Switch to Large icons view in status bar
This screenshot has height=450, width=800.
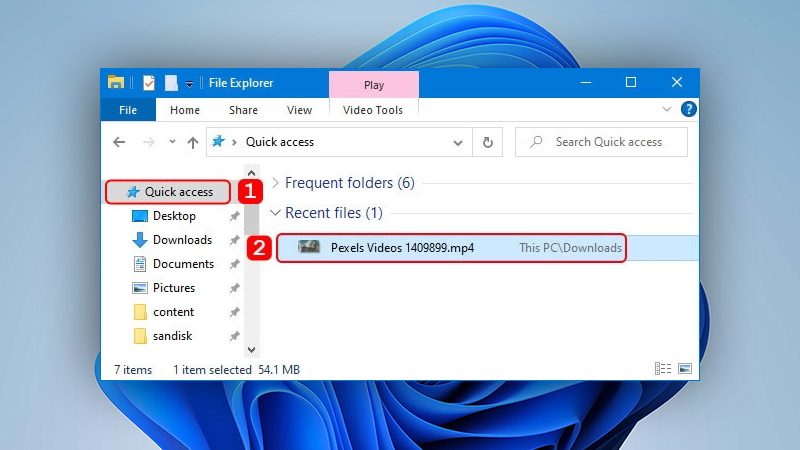(685, 368)
